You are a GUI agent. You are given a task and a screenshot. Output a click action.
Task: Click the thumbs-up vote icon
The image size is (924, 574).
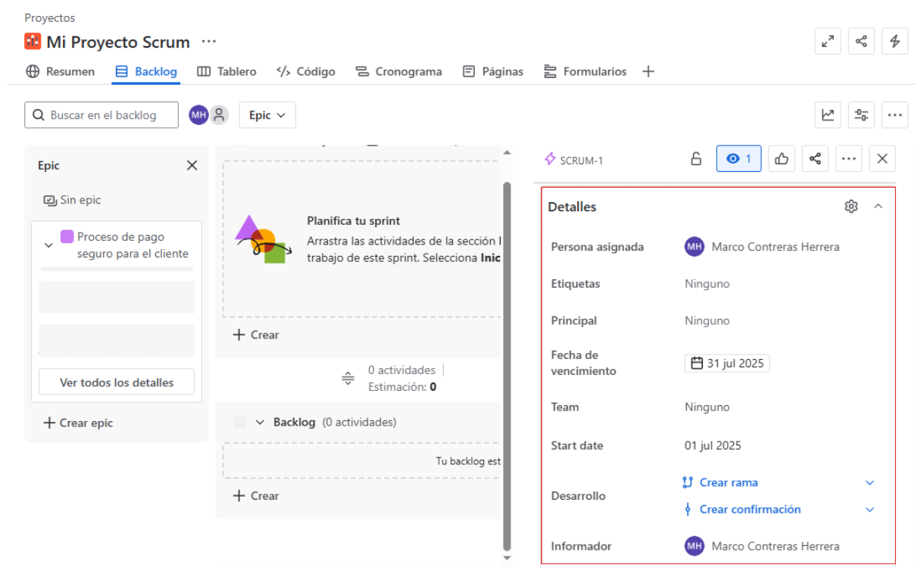tap(782, 159)
